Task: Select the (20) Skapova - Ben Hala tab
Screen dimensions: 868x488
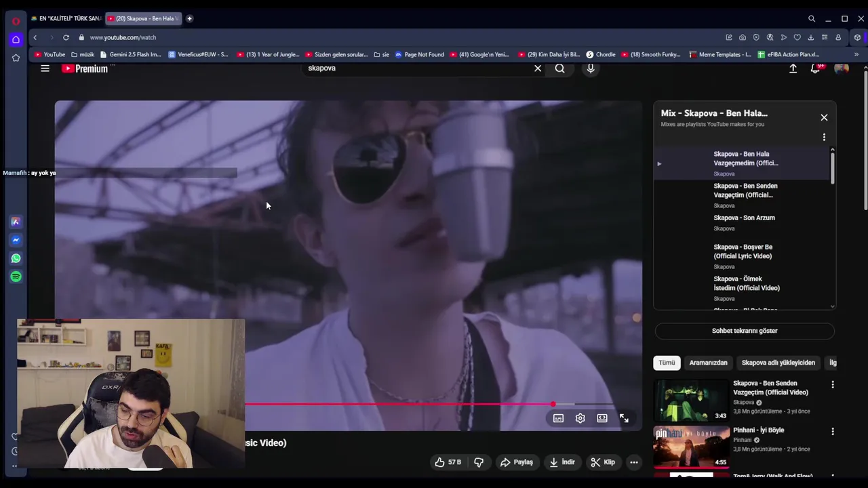Action: coord(144,18)
